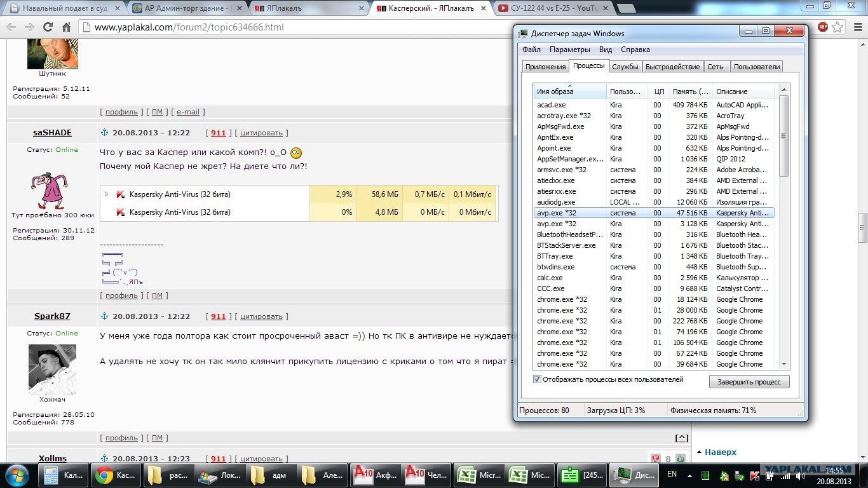The image size is (868, 488).
Task: Select the calc.exe process row
Action: (654, 278)
